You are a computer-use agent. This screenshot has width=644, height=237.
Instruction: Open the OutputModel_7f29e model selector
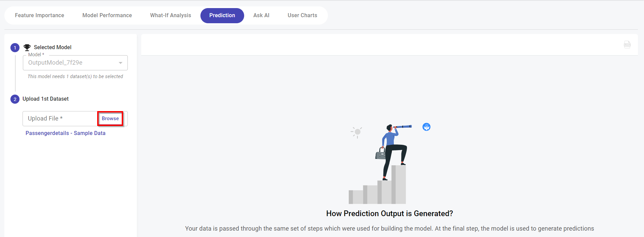71,63
